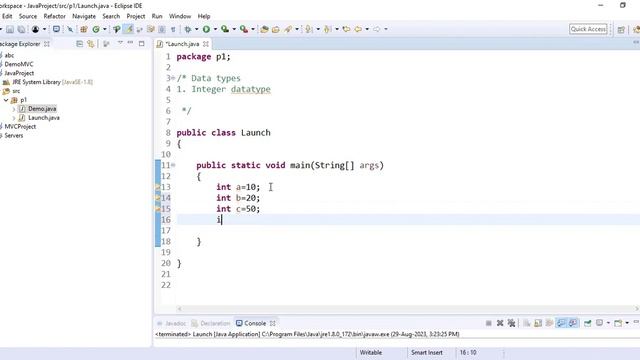Click the Save toolbar icon
The image size is (640, 360).
click(10, 29)
